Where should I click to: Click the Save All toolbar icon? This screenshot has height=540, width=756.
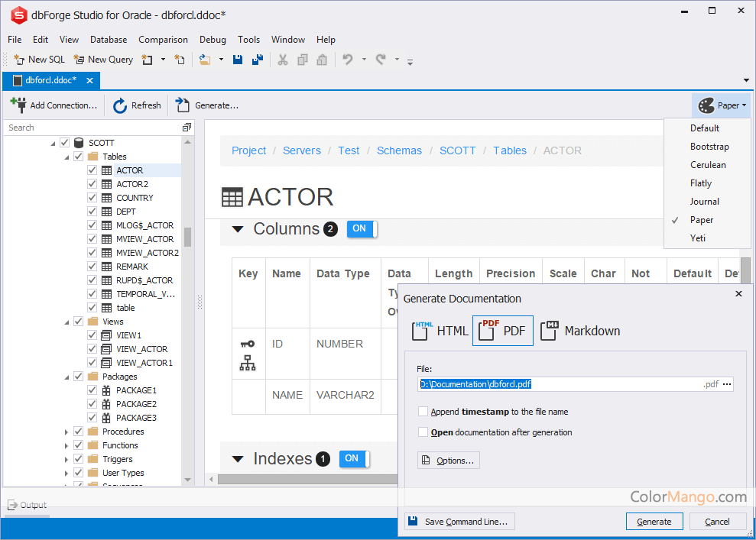[x=258, y=60]
